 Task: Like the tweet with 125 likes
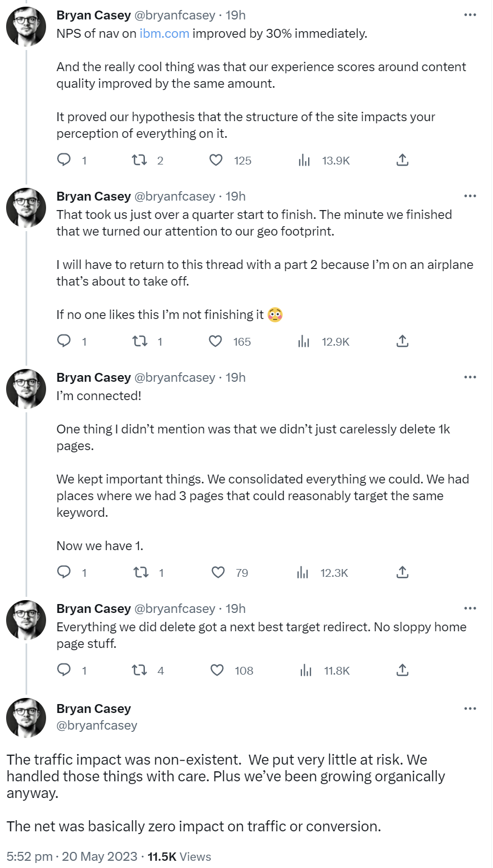point(216,161)
